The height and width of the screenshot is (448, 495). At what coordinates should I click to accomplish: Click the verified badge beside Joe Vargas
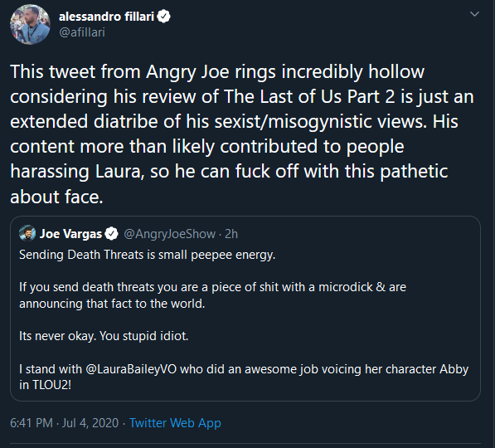click(111, 234)
